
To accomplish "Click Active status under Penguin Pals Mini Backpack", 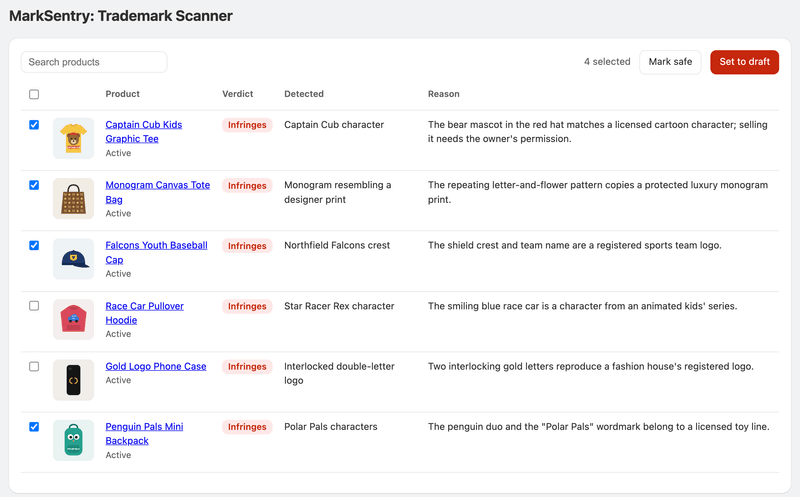I will [x=118, y=455].
